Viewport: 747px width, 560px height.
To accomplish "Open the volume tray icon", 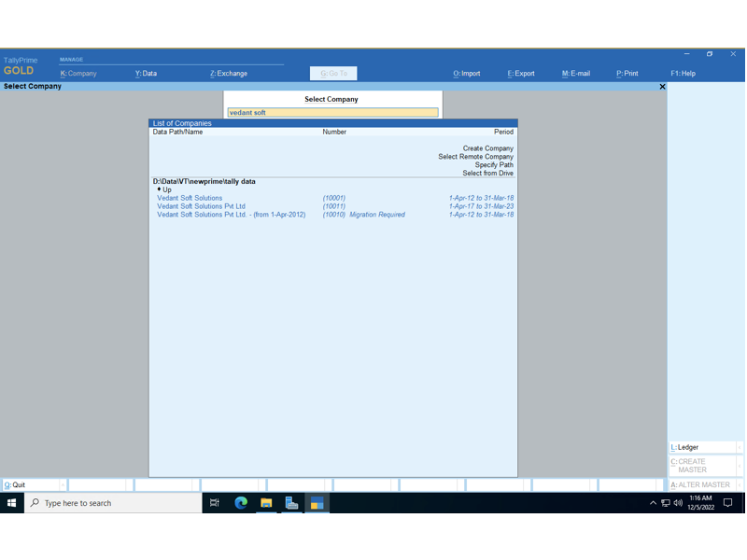I will click(679, 503).
